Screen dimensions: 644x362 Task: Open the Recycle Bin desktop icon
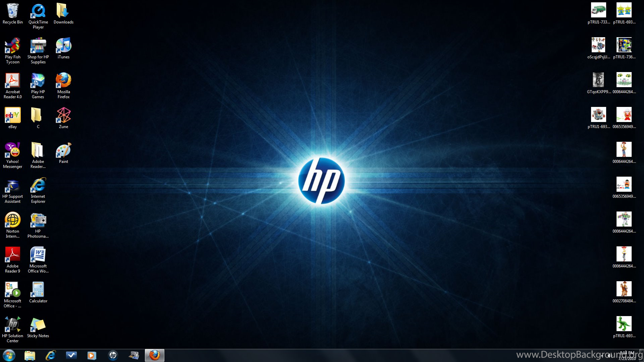(x=13, y=13)
